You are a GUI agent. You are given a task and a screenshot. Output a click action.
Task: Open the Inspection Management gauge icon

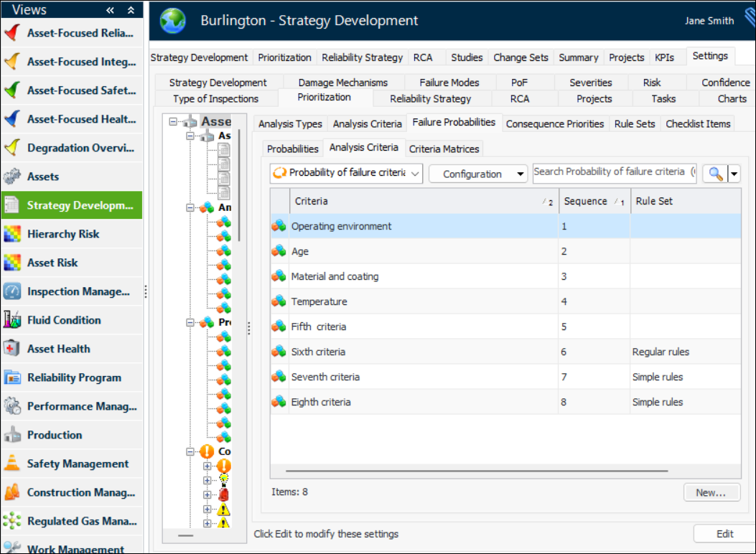[x=12, y=291]
